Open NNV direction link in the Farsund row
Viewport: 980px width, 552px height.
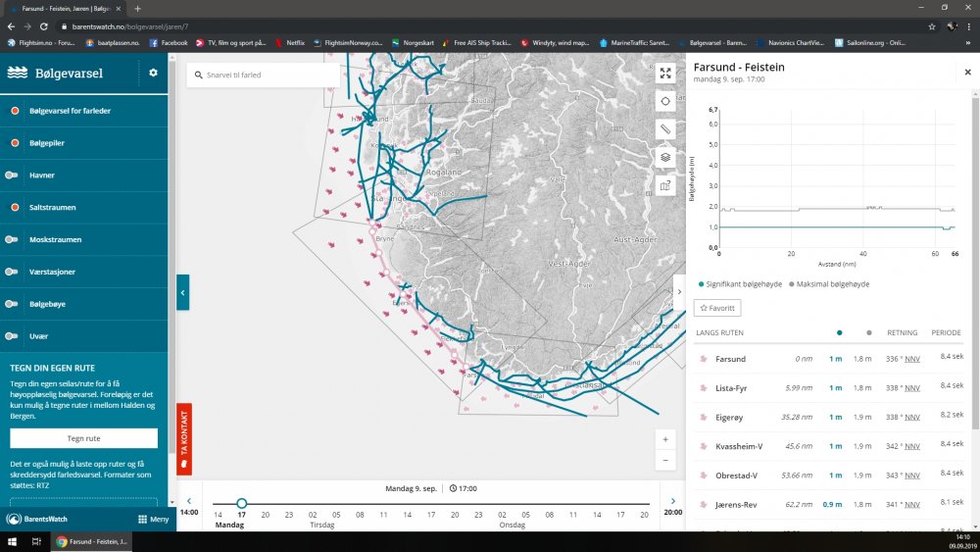pyautogui.click(x=911, y=359)
